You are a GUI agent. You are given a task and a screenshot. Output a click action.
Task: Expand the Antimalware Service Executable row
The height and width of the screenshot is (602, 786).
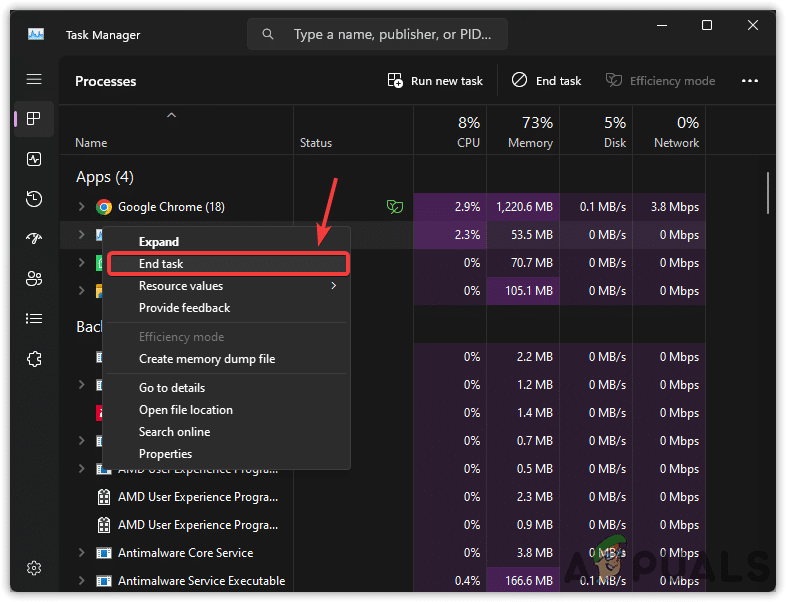tap(82, 581)
